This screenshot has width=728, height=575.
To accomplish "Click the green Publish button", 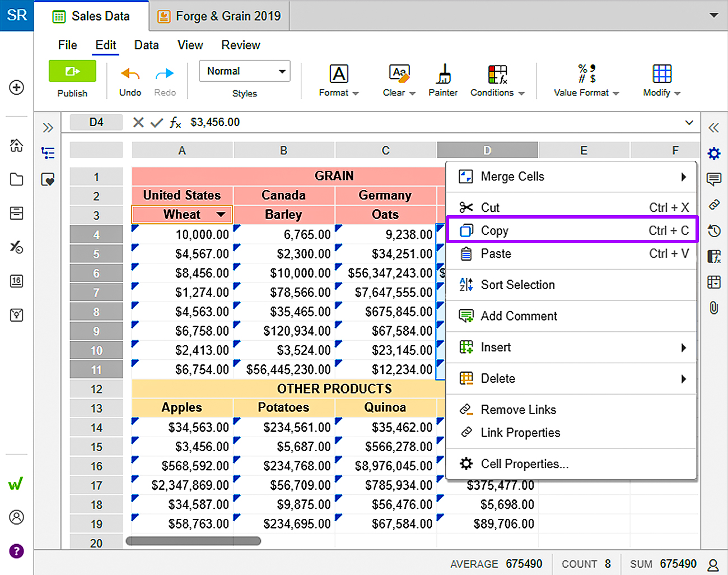I will [x=72, y=71].
